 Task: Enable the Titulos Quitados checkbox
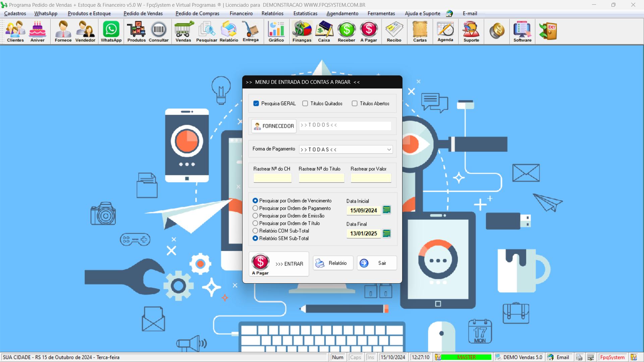[x=305, y=104]
